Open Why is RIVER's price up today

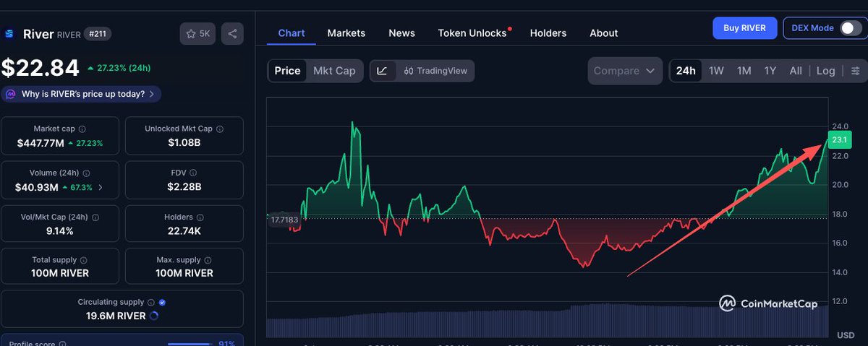[x=82, y=94]
